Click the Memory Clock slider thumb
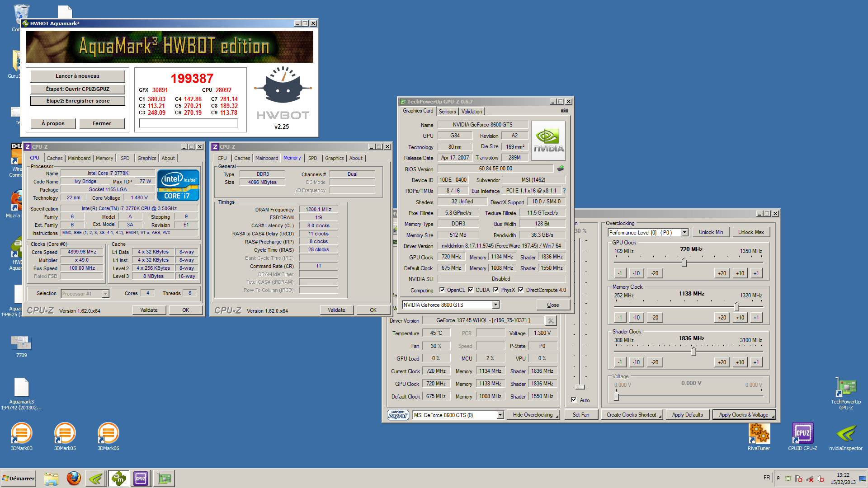The width and height of the screenshot is (868, 488). [736, 307]
